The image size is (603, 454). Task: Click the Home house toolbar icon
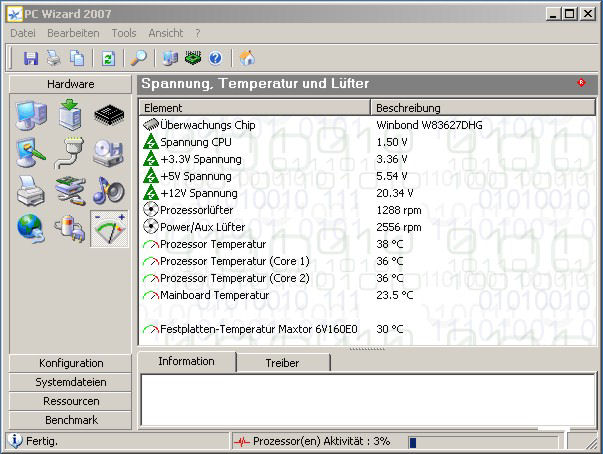click(x=247, y=58)
